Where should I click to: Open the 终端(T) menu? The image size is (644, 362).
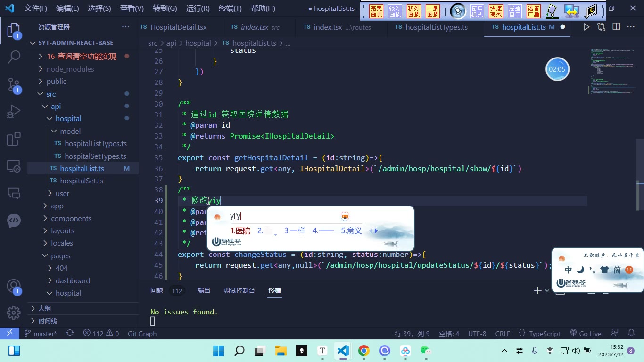coord(230,8)
